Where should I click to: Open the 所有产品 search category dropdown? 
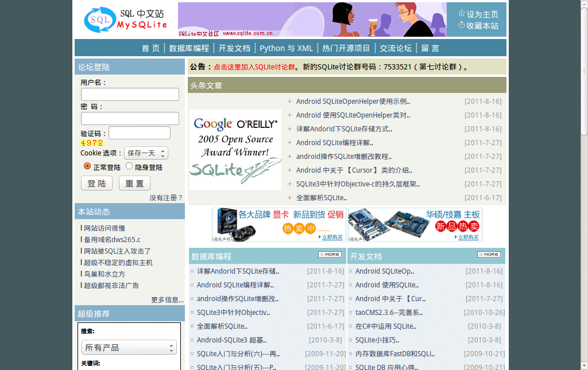click(129, 347)
